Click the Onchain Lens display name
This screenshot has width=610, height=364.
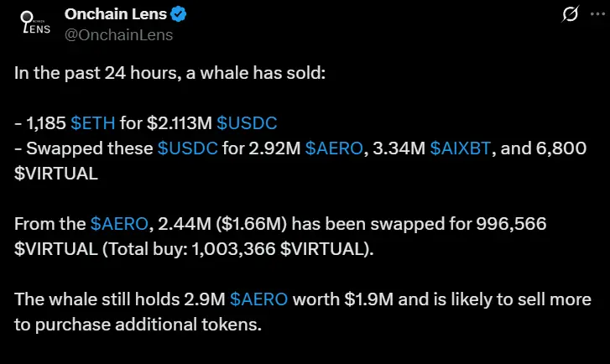click(x=116, y=14)
